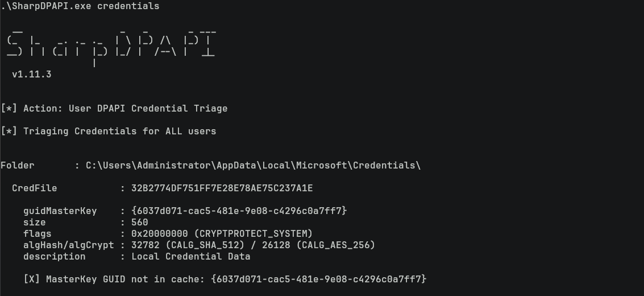This screenshot has width=644, height=296.
Task: Click the guidMasterKey label
Action: pos(60,211)
